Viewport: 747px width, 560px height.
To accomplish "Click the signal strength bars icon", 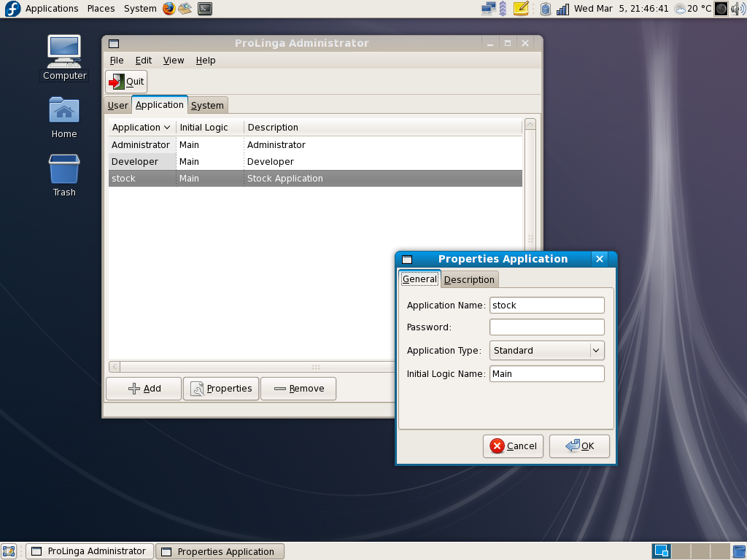I will pyautogui.click(x=562, y=9).
